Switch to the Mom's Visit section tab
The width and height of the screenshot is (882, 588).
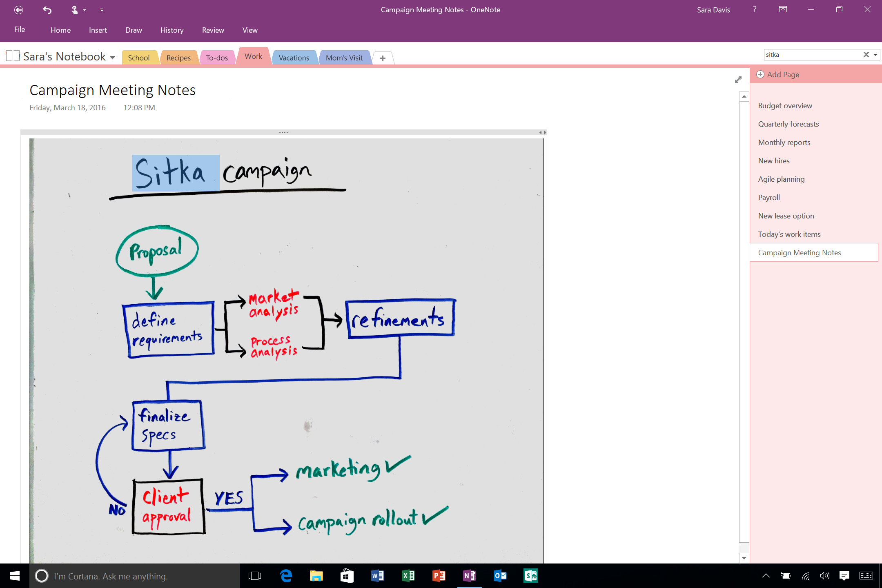point(344,58)
